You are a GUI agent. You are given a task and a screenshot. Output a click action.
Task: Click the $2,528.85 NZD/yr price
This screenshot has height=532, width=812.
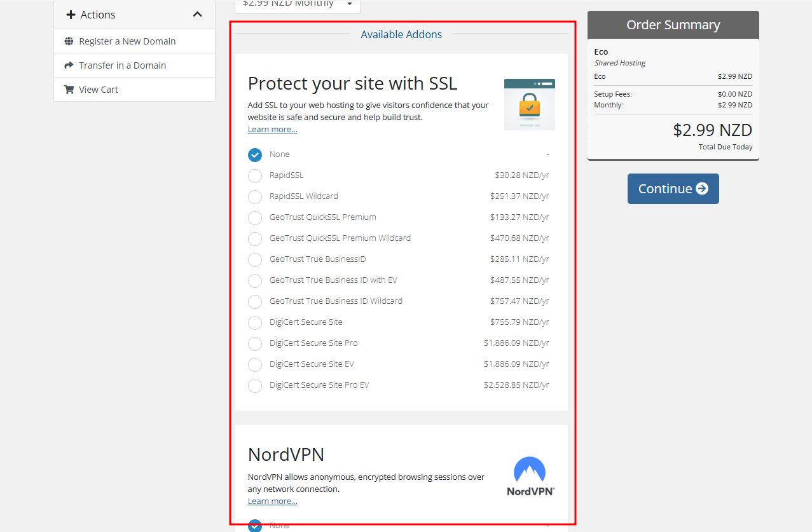(516, 385)
